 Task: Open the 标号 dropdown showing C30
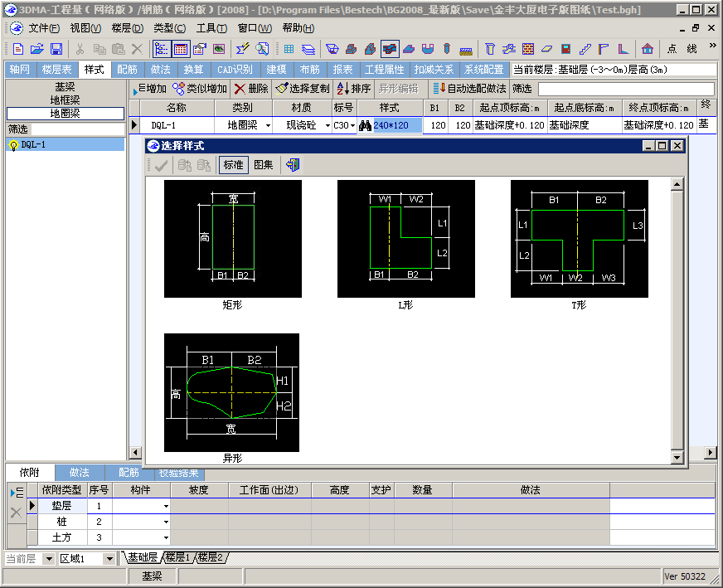pos(352,125)
